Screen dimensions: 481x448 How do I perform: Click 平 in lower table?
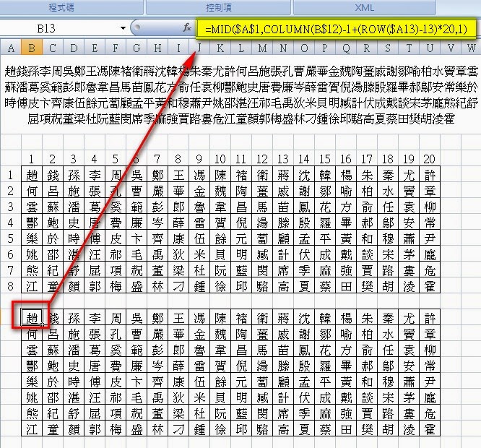(x=325, y=382)
